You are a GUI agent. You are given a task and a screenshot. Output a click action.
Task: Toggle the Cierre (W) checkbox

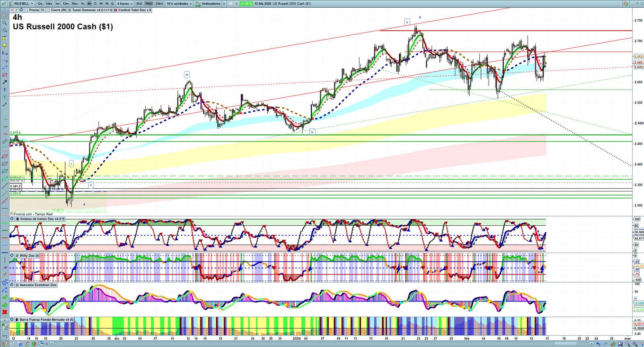48,10
